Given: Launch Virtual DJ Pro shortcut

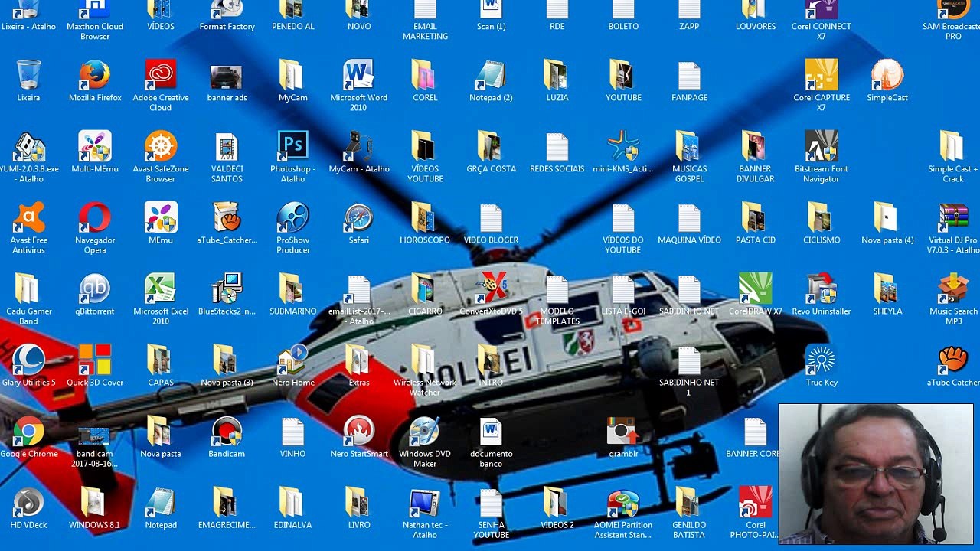Looking at the screenshot, I should (x=952, y=218).
